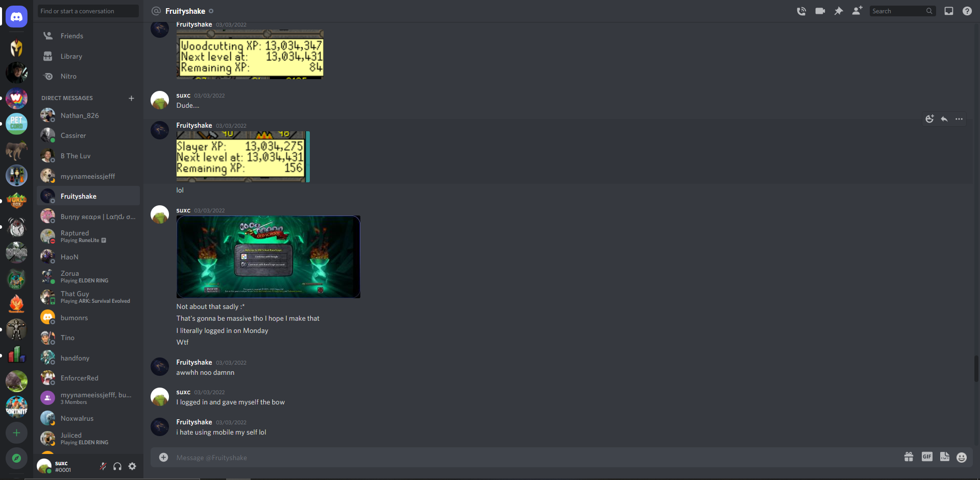Image resolution: width=980 pixels, height=480 pixels.
Task: Open the bar-chart server icon
Action: click(x=16, y=355)
